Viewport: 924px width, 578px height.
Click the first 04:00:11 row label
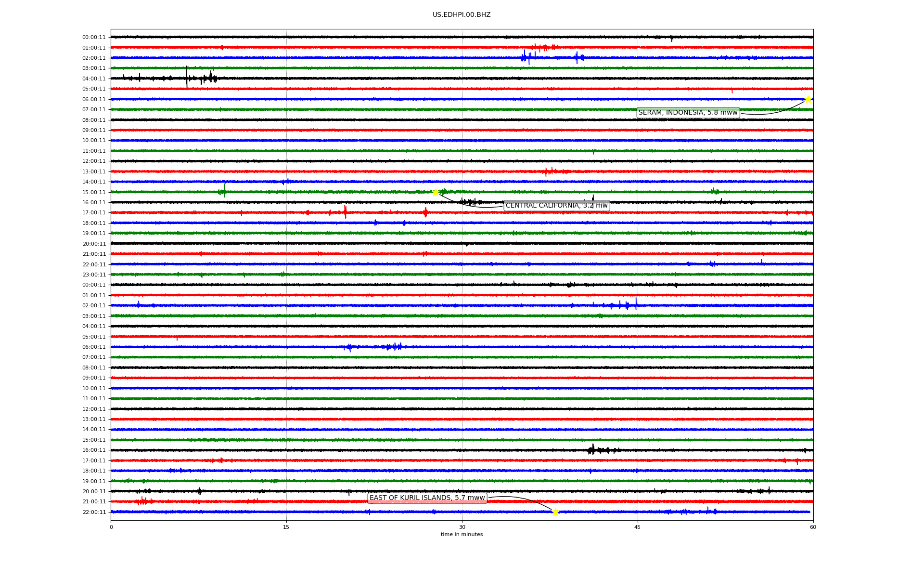pos(94,79)
